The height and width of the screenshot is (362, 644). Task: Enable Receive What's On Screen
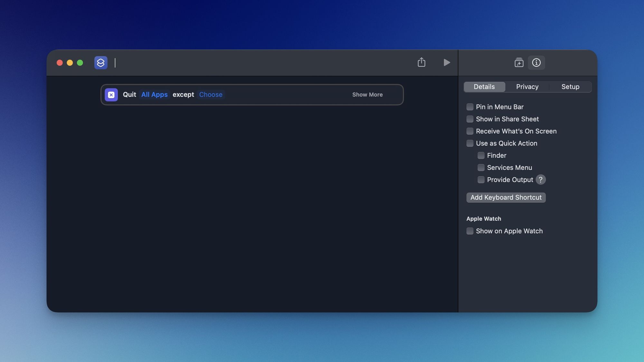click(x=470, y=131)
